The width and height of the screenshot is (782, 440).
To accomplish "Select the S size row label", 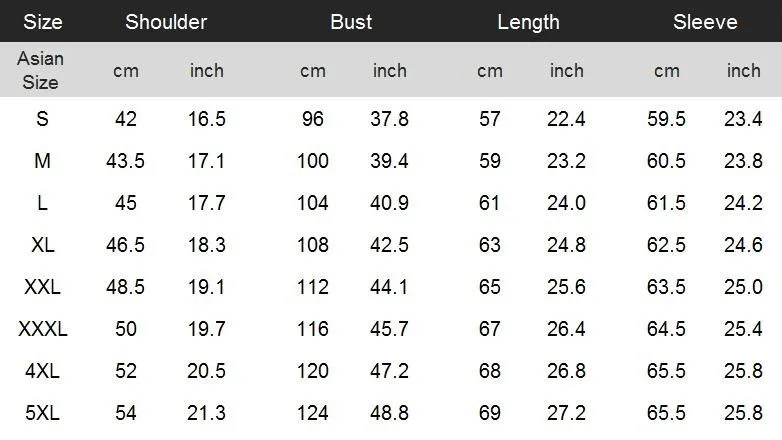I will (x=42, y=119).
